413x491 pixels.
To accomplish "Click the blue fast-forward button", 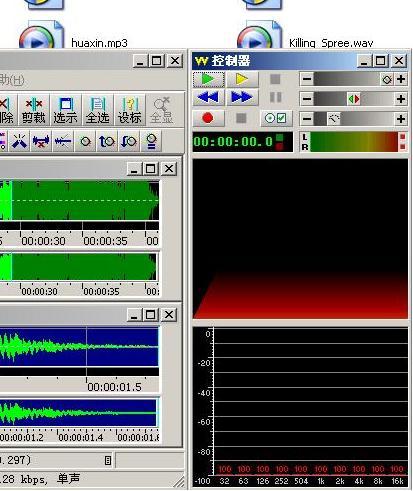I will [x=242, y=97].
